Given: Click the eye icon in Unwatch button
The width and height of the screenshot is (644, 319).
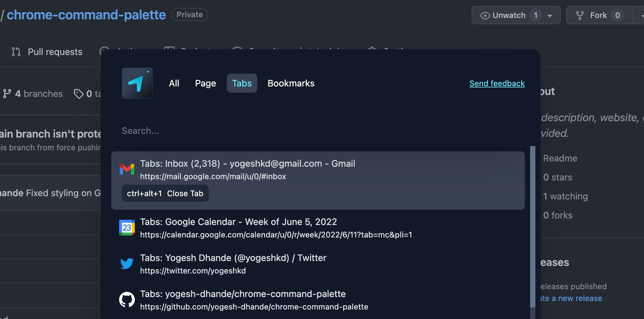Looking at the screenshot, I should pos(485,15).
